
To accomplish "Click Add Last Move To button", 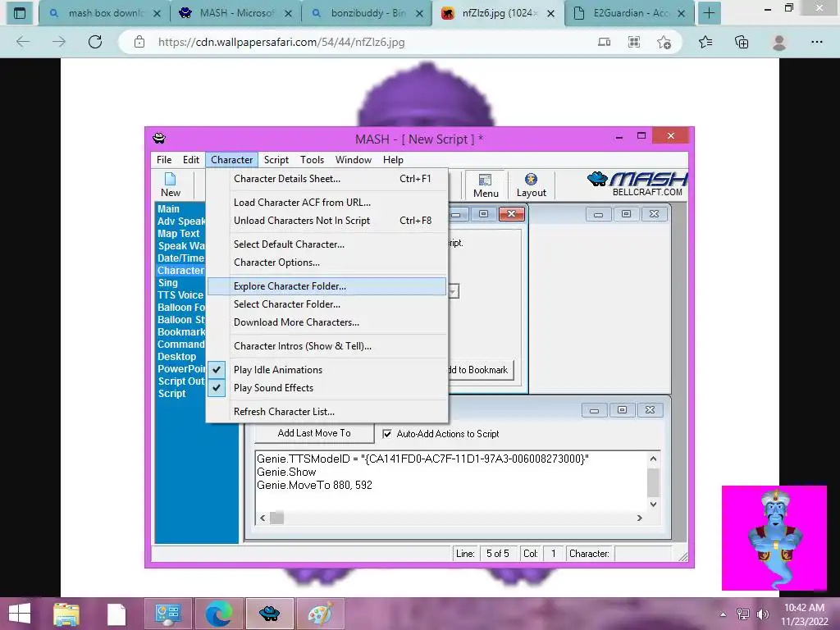I will click(x=314, y=433).
